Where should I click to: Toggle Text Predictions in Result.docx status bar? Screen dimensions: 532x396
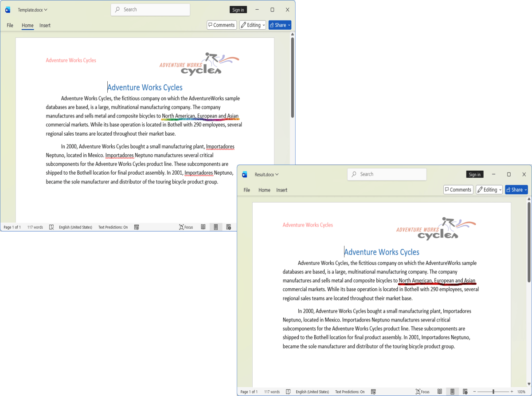click(350, 392)
